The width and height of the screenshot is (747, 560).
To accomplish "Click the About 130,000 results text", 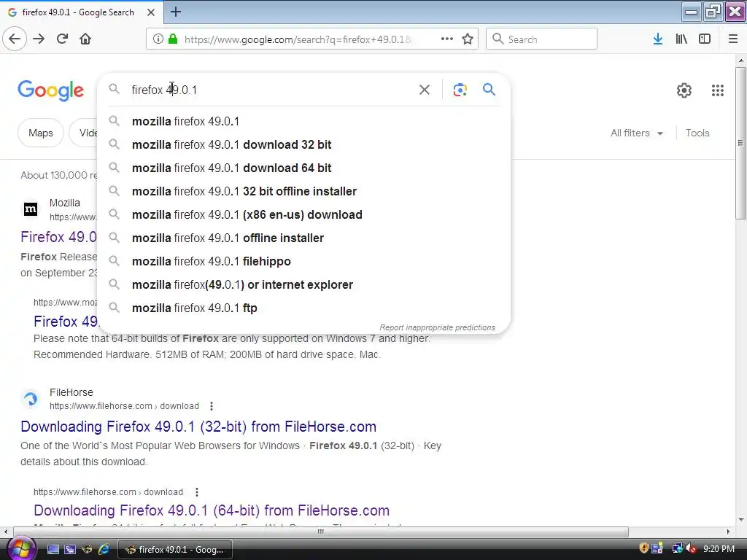I will coord(58,175).
